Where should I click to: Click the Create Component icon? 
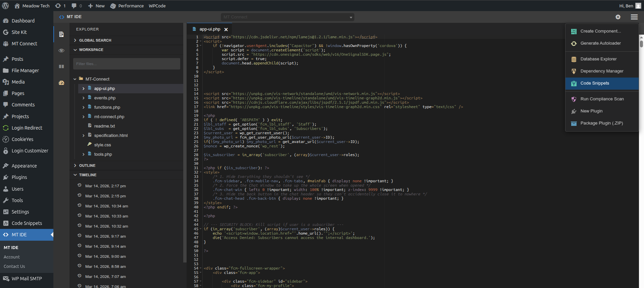click(574, 31)
